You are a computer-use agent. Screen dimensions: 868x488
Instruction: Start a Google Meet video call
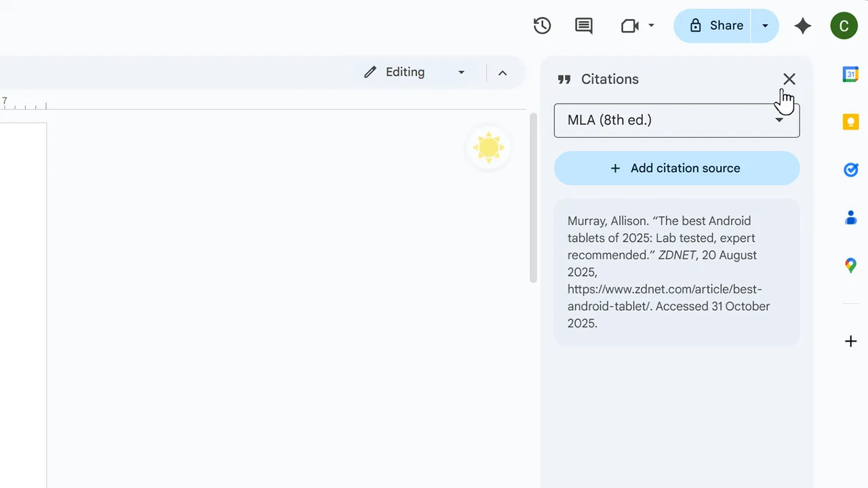click(629, 25)
